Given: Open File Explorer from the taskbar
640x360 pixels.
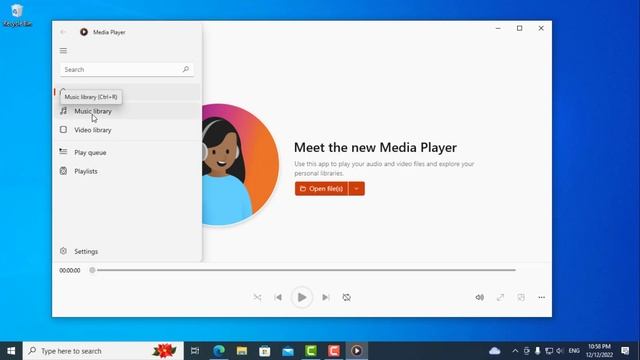Looking at the screenshot, I should click(242, 351).
